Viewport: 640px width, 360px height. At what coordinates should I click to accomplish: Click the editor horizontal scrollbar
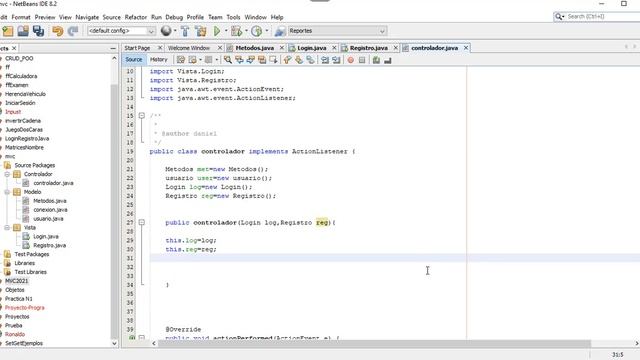[374, 343]
